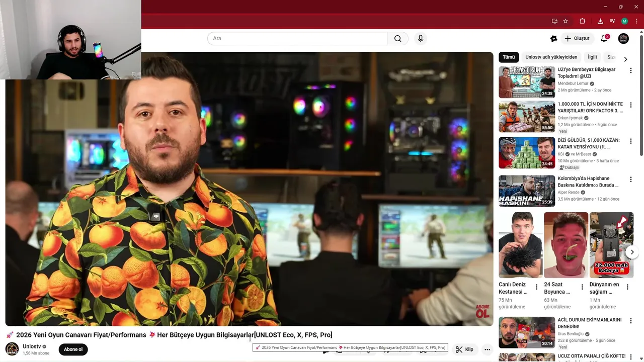Click the main video player
The height and width of the screenshot is (362, 644).
[250, 189]
